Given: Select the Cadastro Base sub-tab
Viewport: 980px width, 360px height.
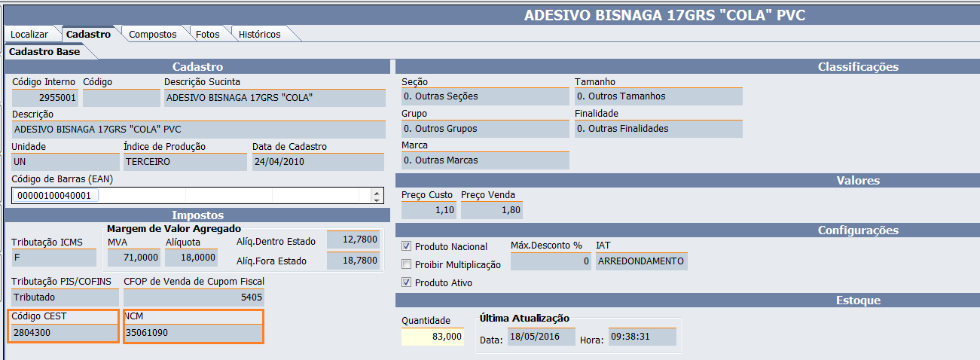Looking at the screenshot, I should pyautogui.click(x=44, y=52).
